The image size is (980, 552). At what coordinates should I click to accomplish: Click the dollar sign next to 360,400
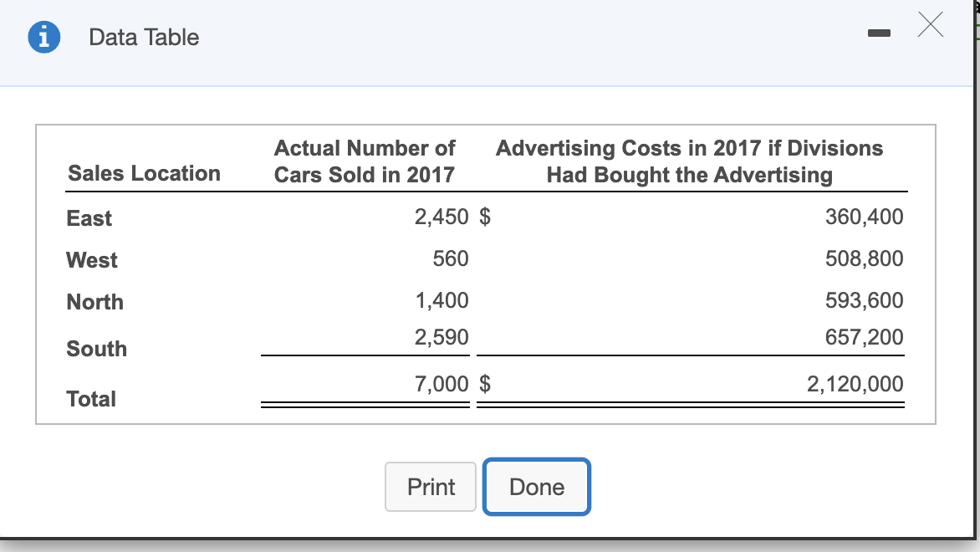484,216
